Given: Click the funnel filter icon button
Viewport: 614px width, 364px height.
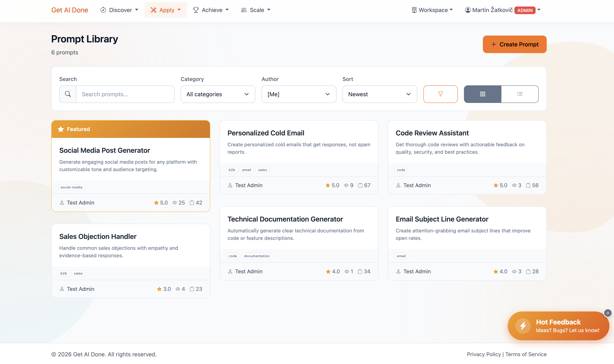Looking at the screenshot, I should 440,94.
